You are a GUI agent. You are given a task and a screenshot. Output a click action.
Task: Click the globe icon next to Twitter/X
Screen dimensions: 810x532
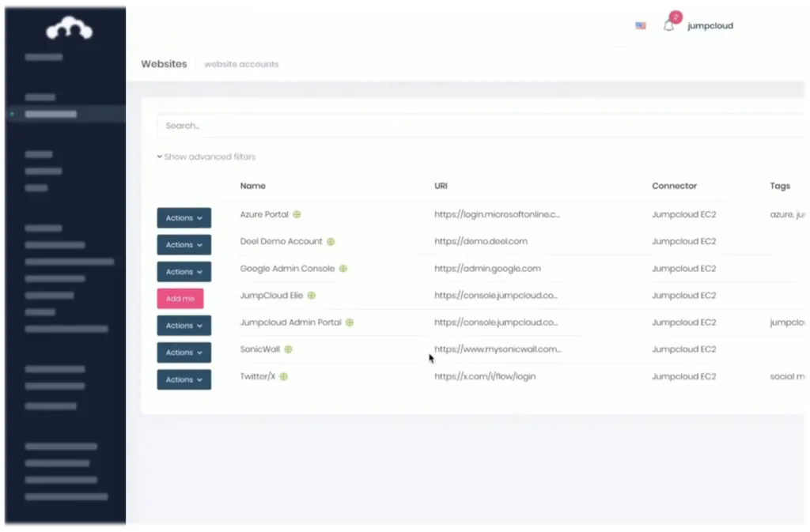pos(284,377)
